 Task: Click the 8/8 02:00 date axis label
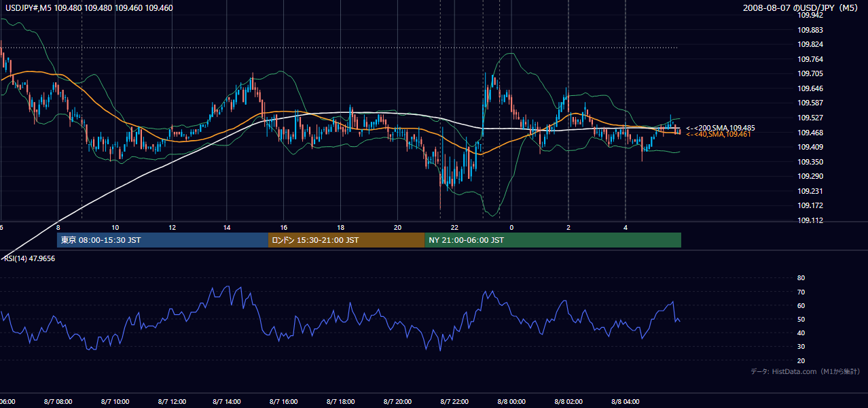tap(568, 402)
